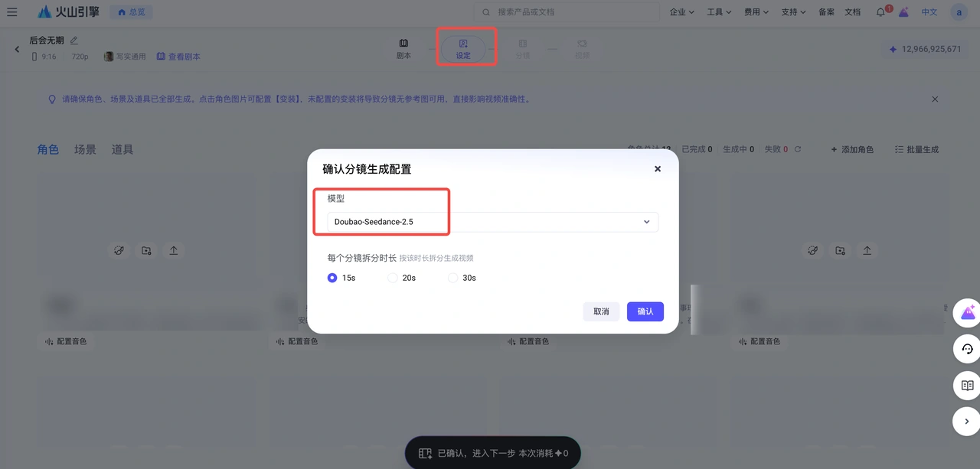Click 取消 in the dialog

[x=601, y=311]
